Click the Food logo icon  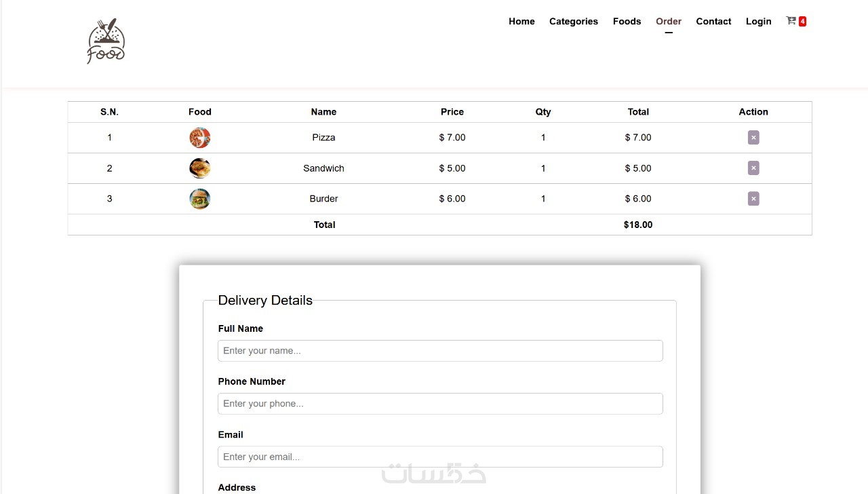[x=106, y=42]
